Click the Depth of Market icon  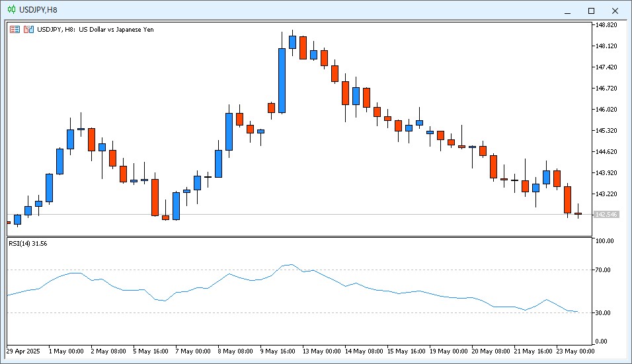tap(28, 29)
